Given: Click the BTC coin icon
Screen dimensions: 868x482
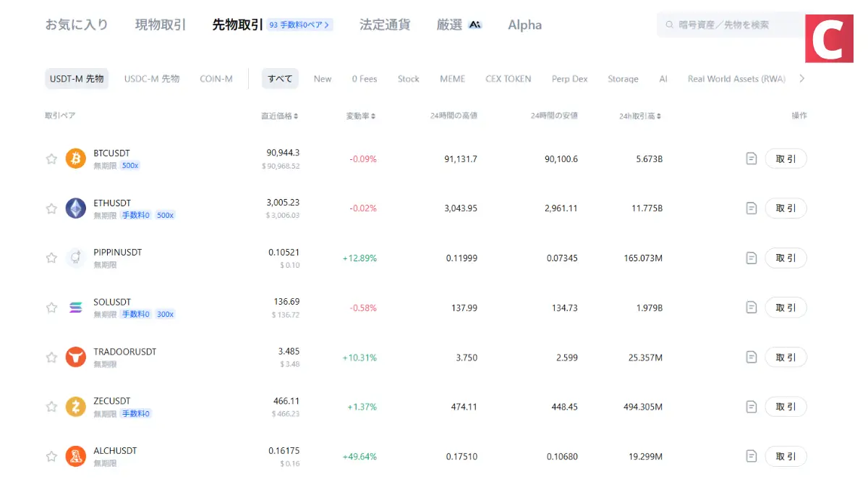Looking at the screenshot, I should pyautogui.click(x=75, y=158).
